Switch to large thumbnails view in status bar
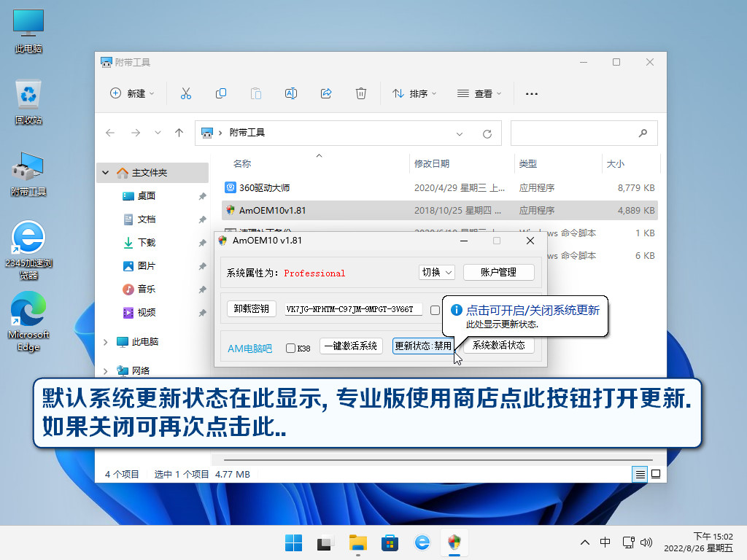747x560 pixels. 656,474
